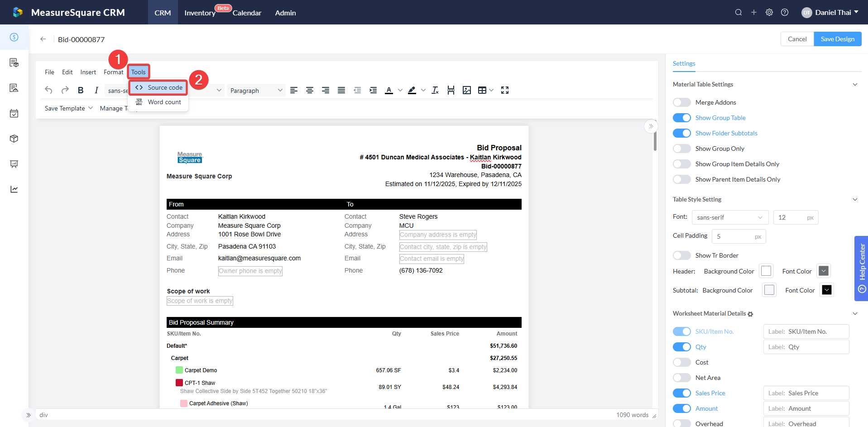The image size is (868, 427).
Task: Decrease the indent
Action: pos(357,90)
